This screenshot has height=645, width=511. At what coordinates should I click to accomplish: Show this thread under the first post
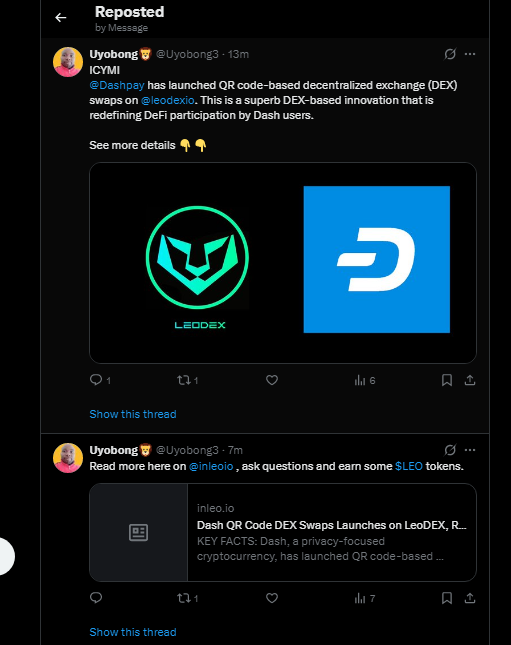point(133,414)
